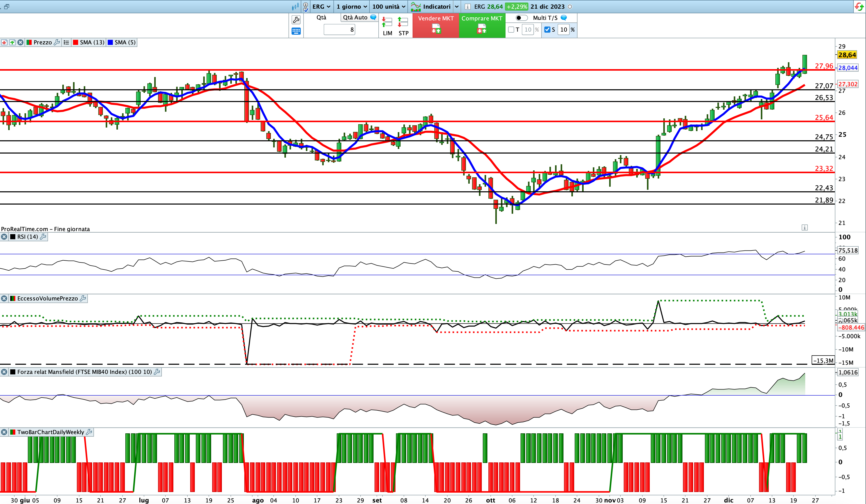Click the ERG instrument info icon
This screenshot has height=504, width=866.
click(x=467, y=7)
